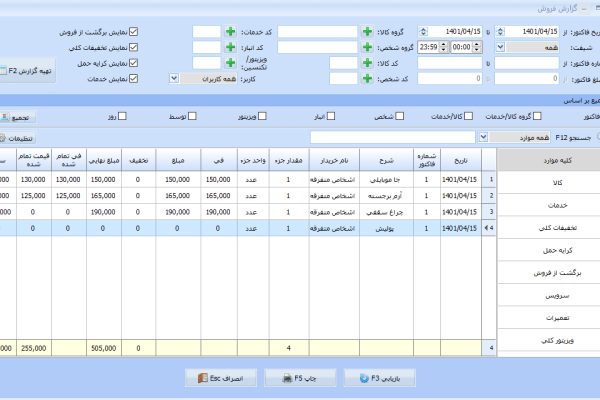
Task: Click green plus beside کد شخص field
Action: click(x=367, y=78)
